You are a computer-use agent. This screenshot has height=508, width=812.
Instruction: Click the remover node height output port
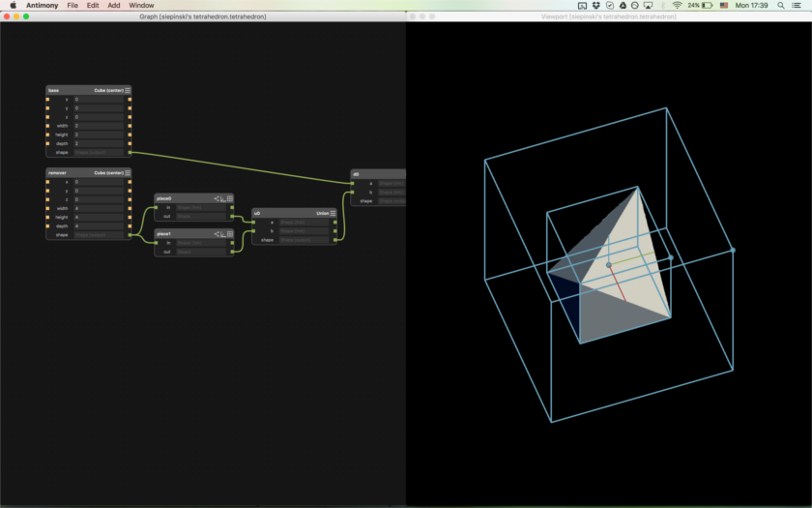(130, 217)
